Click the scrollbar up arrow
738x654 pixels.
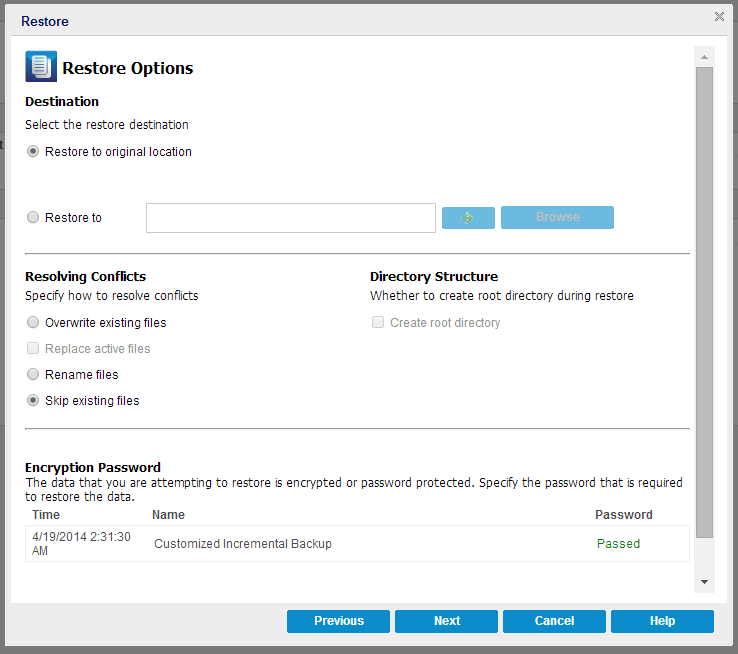(705, 57)
